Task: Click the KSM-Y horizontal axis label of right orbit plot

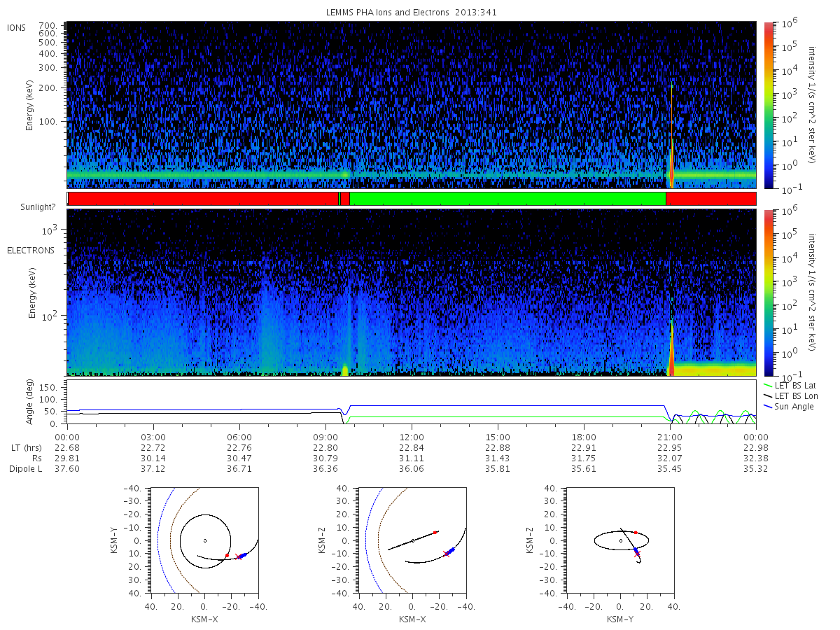Action: point(619,619)
